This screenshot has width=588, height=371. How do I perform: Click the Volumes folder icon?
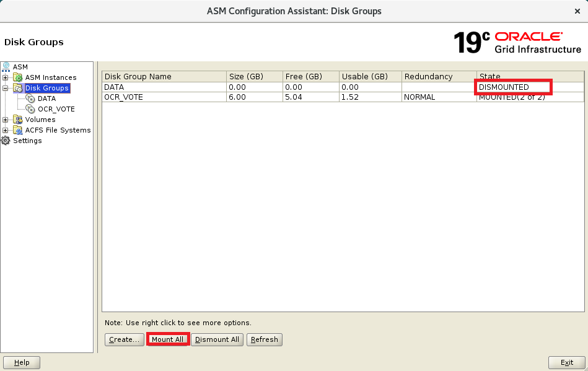pyautogui.click(x=18, y=120)
